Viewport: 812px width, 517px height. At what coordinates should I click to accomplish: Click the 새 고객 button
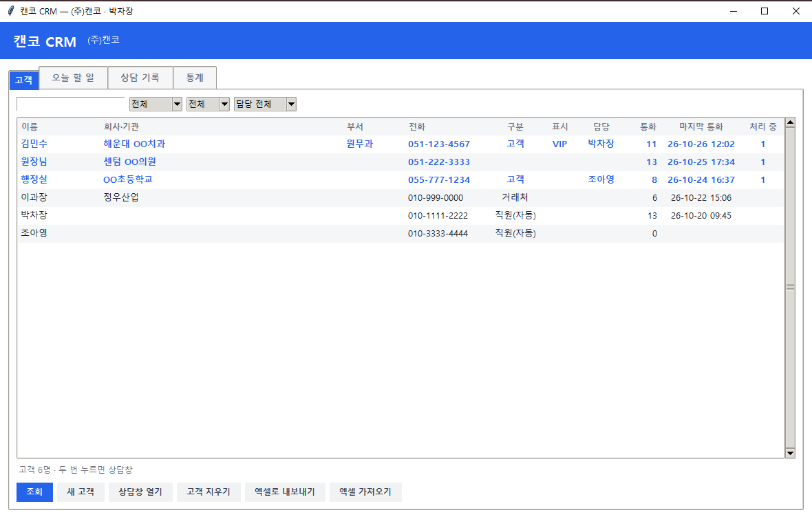click(x=81, y=492)
